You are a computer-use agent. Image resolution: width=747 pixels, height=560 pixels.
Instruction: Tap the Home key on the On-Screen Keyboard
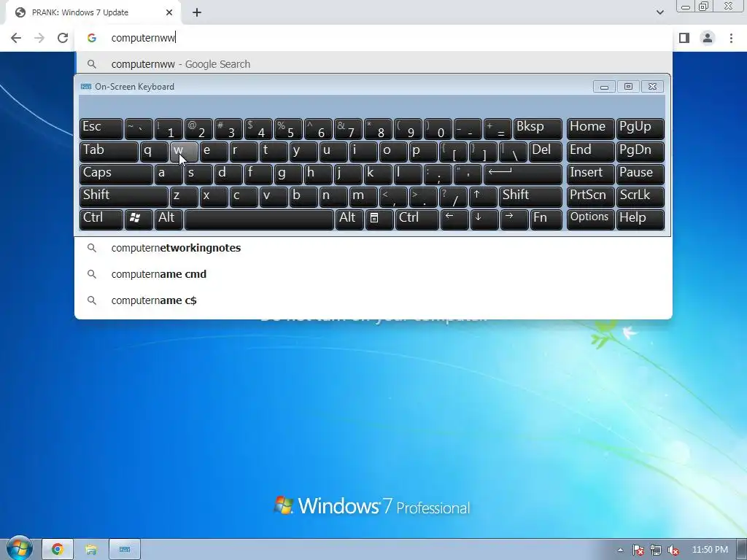click(x=590, y=128)
